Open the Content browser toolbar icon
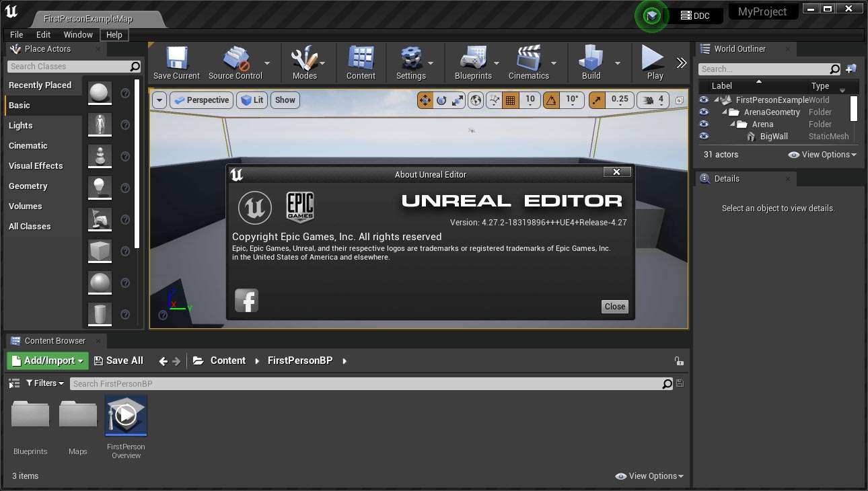This screenshot has width=868, height=491. (x=361, y=59)
